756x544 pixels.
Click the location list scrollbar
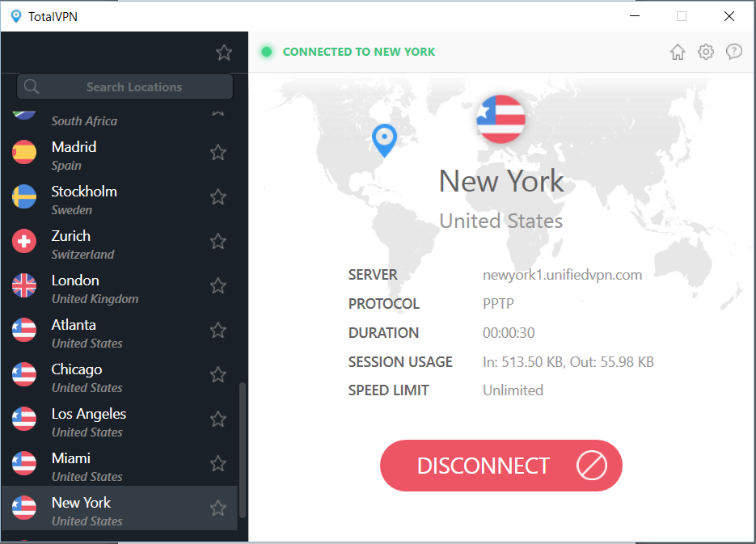tap(243, 450)
